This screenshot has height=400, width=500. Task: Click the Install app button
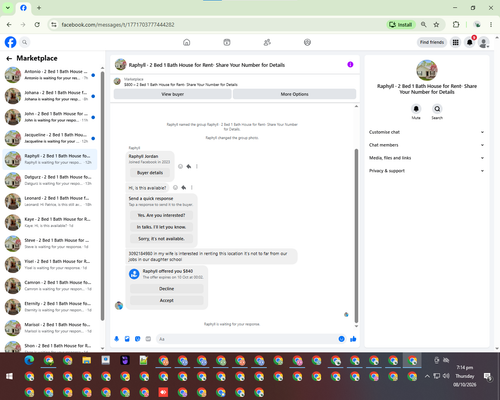pyautogui.click(x=401, y=25)
